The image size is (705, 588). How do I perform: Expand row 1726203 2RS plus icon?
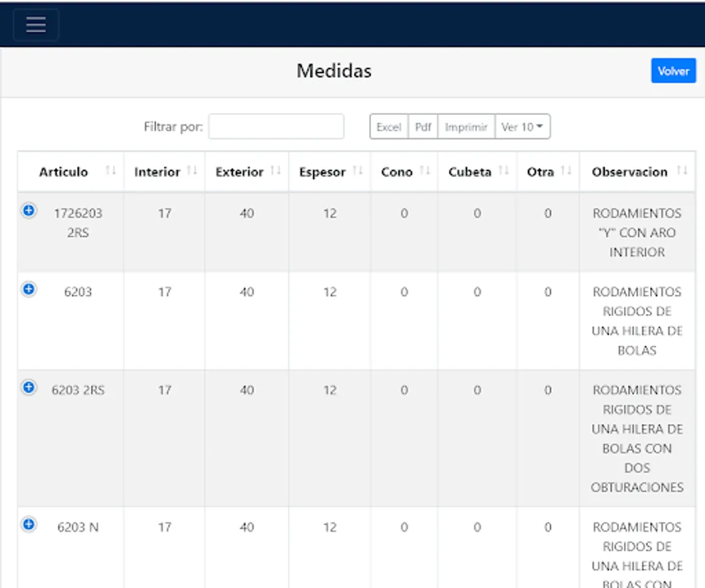(29, 210)
